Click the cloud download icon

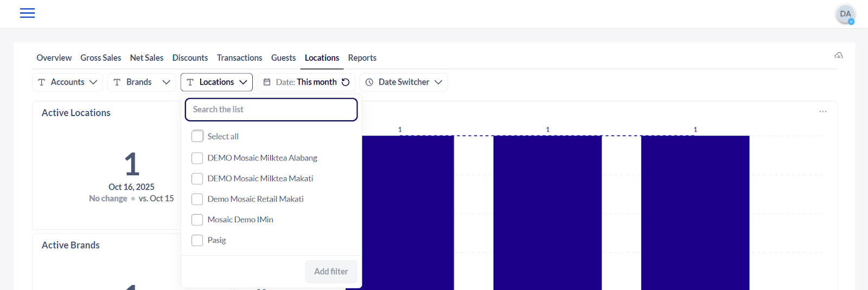point(838,56)
